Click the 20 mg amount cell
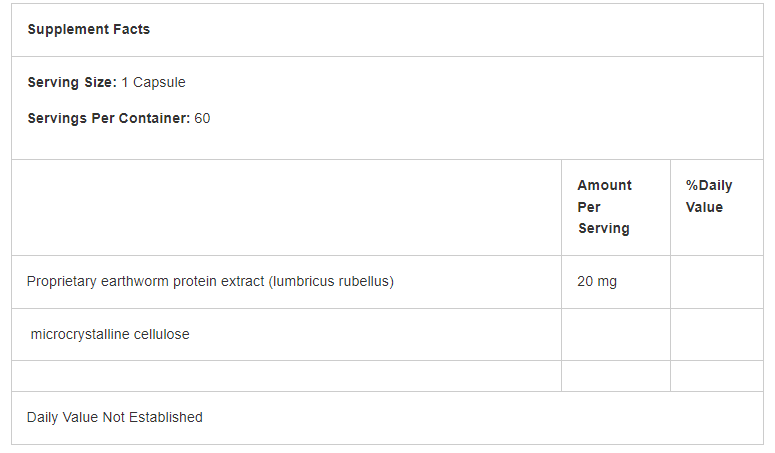775x453 pixels. [597, 281]
